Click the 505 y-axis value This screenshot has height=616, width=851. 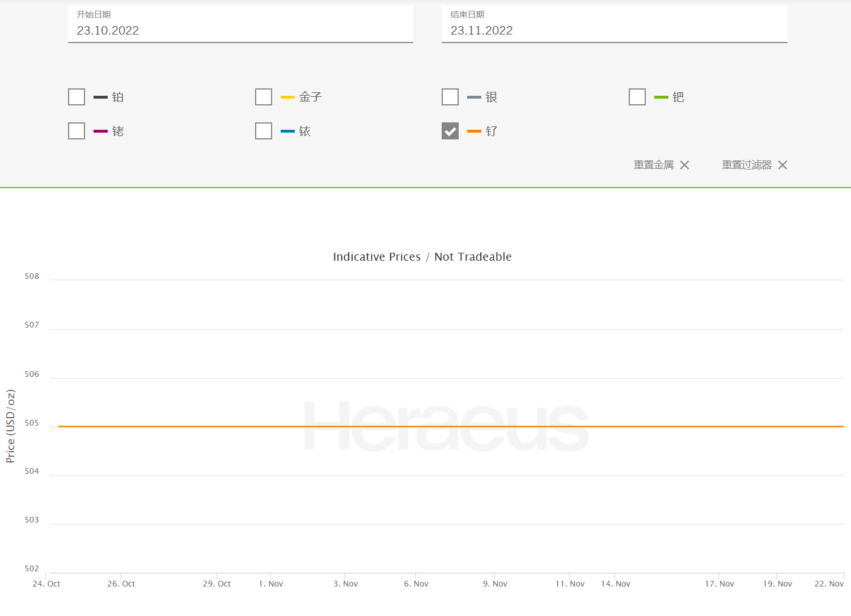tap(32, 423)
